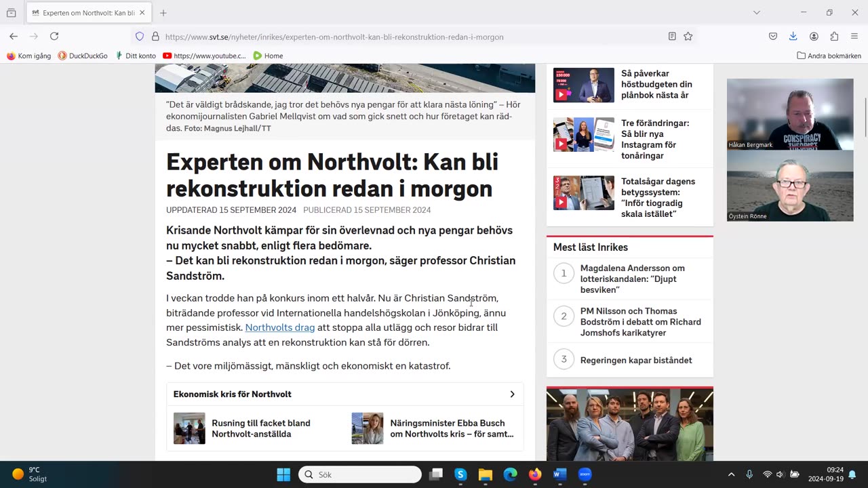Open a new tab with plus button
The width and height of the screenshot is (868, 488).
tap(163, 12)
